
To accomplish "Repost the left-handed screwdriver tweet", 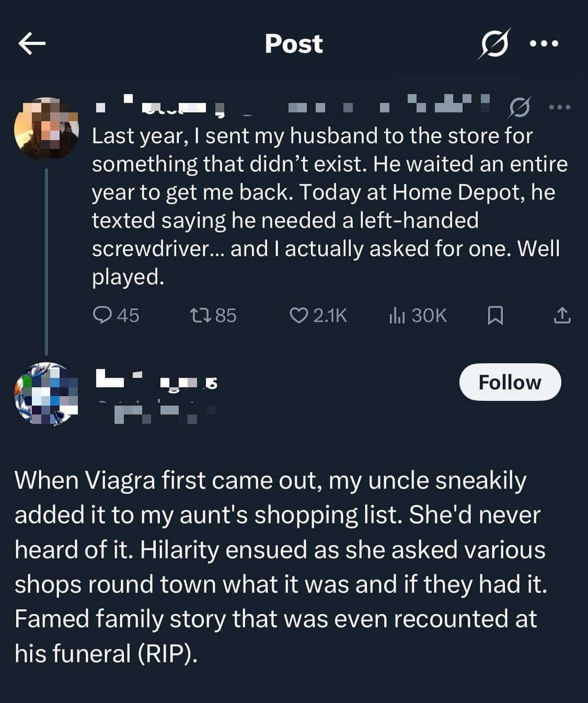I will [213, 315].
